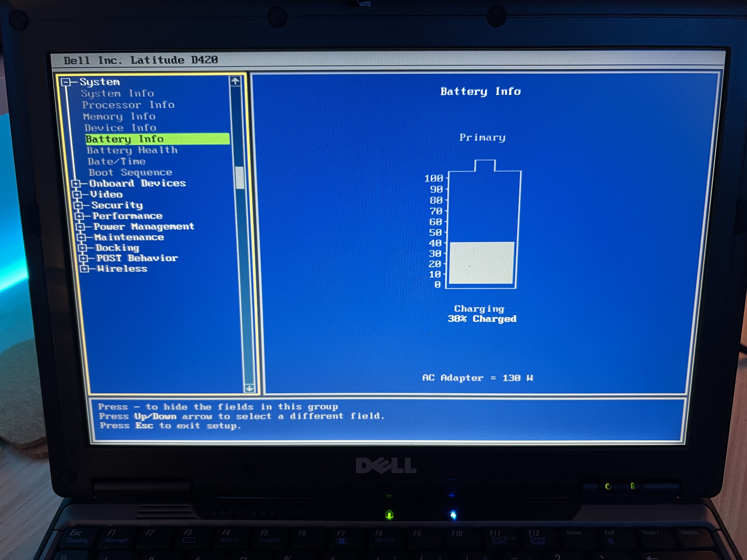Image resolution: width=747 pixels, height=560 pixels.
Task: Collapse the System tree group
Action: click(x=66, y=82)
